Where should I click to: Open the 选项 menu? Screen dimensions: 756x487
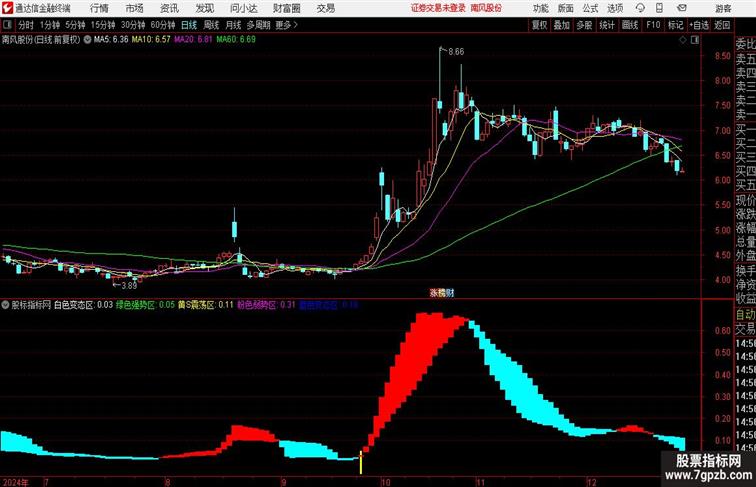(x=615, y=8)
